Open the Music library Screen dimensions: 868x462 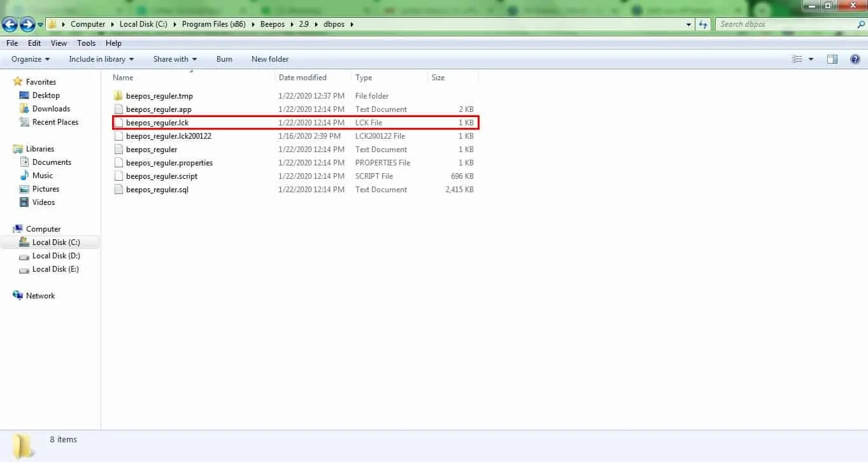(x=43, y=176)
